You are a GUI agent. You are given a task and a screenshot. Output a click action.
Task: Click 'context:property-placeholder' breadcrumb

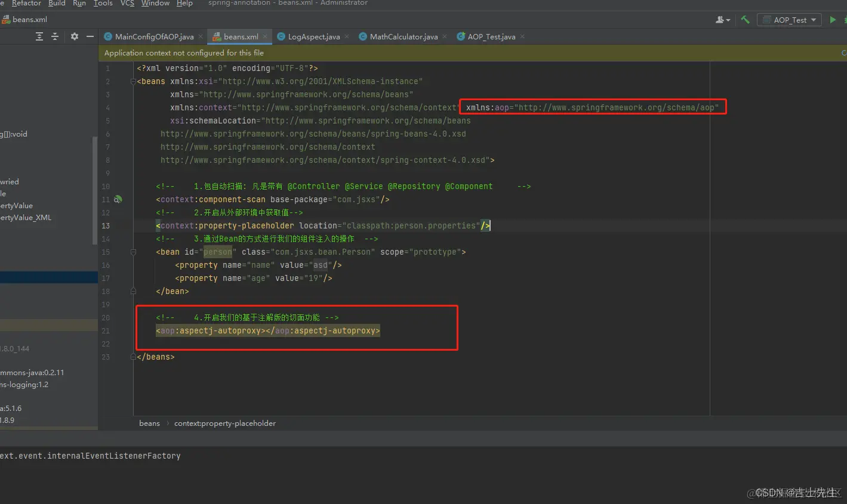[225, 423]
